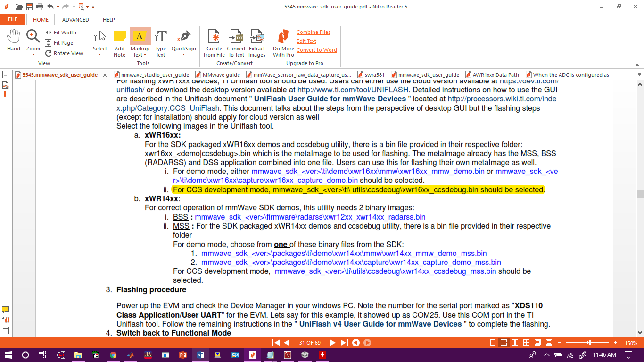This screenshot has height=362, width=644.
Task: Click the zoom in plus button
Action: 615,343
